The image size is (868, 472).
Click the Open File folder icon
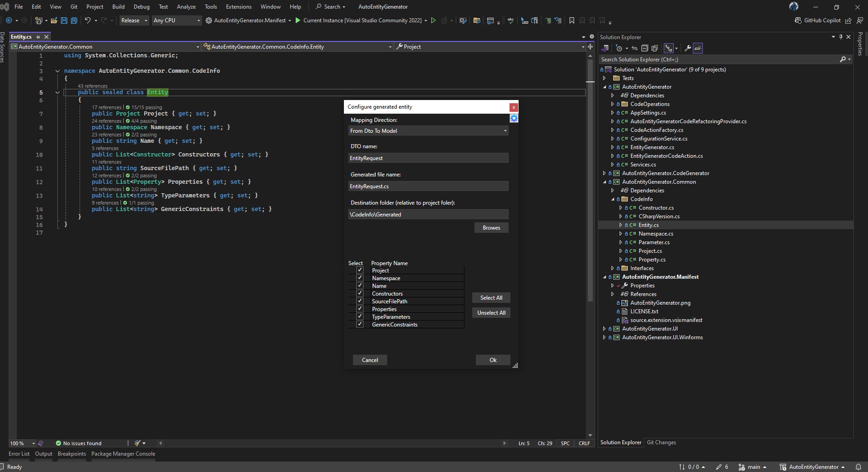click(x=54, y=20)
